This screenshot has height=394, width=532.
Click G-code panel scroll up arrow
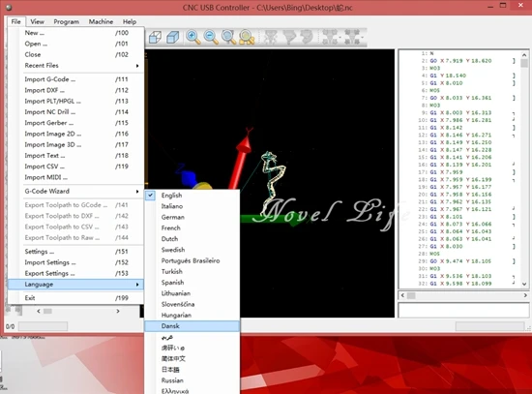point(524,54)
